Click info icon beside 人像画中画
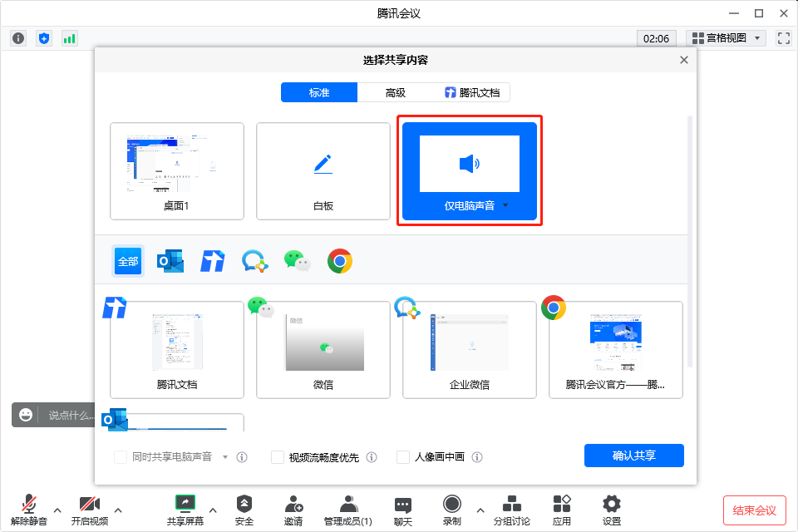This screenshot has height=532, width=798. click(477, 457)
